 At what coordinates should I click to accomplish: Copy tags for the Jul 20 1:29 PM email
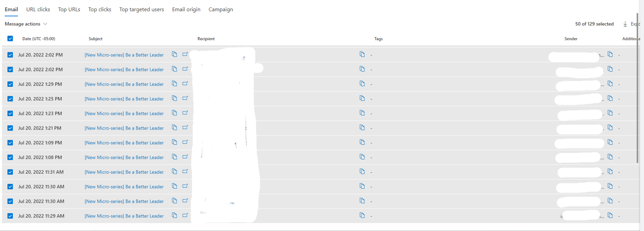pyautogui.click(x=362, y=84)
